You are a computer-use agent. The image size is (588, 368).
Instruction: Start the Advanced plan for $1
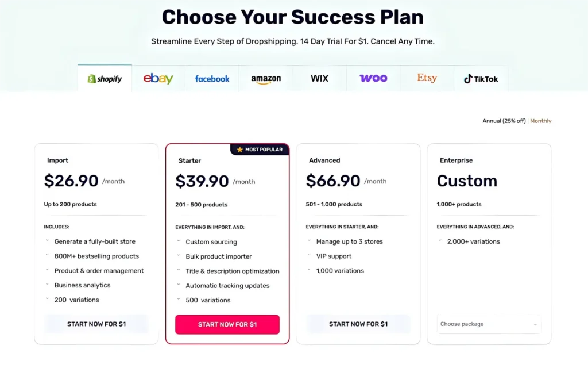coord(358,324)
